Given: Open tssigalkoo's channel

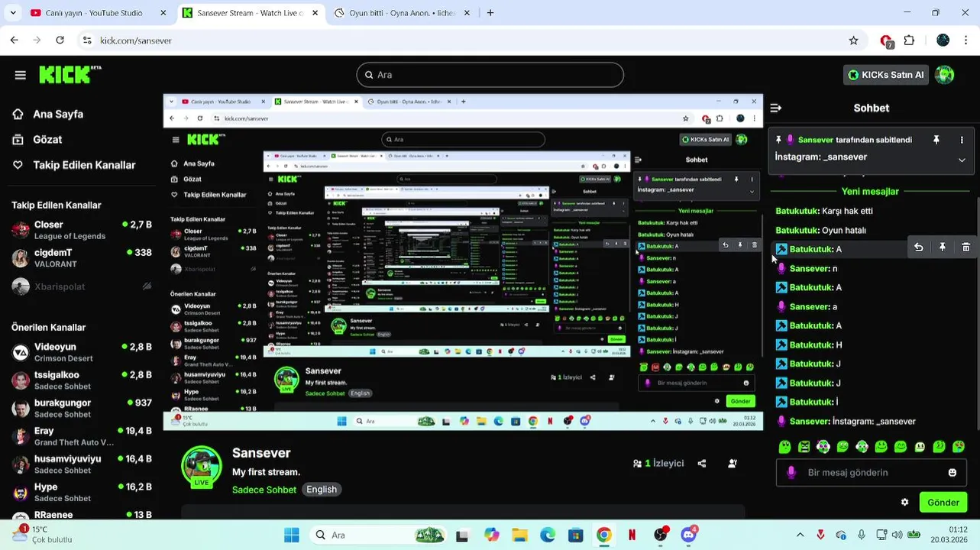Looking at the screenshot, I should point(81,380).
